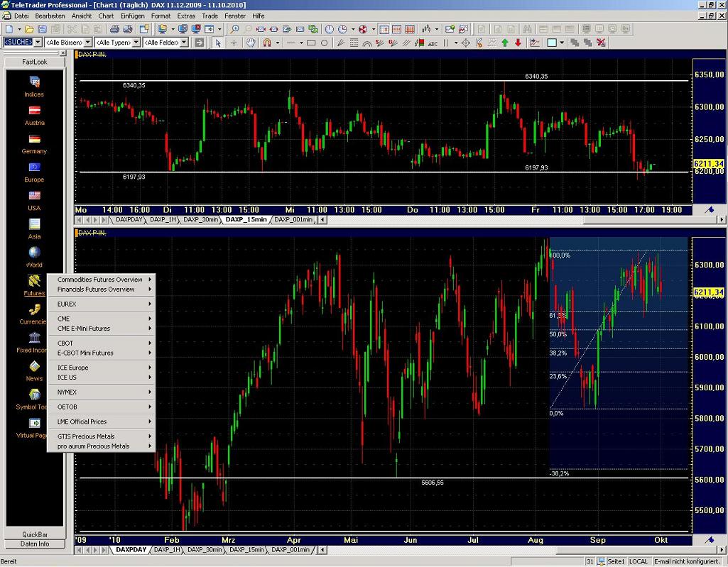
Task: Select the Futures icon in FastLook
Action: click(34, 281)
